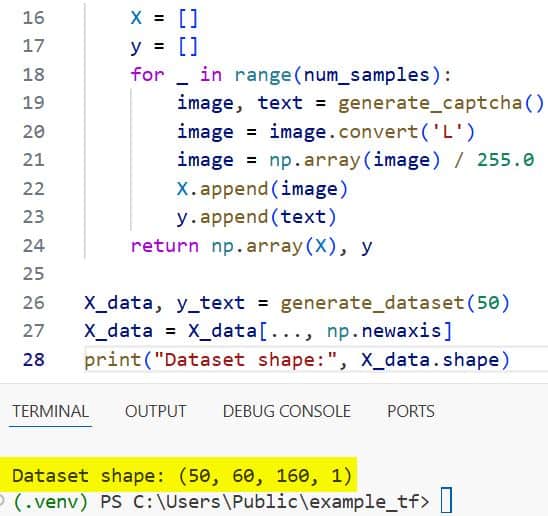Click the 'for' keyword on line 18

pos(147,75)
